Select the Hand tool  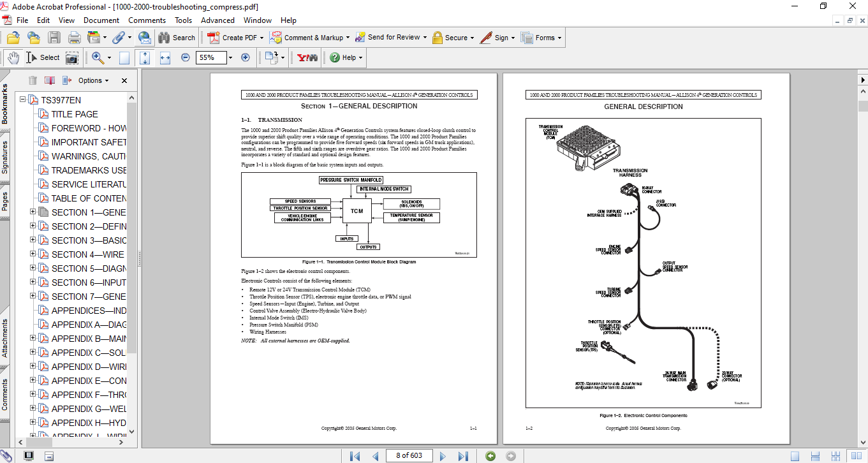[13, 57]
